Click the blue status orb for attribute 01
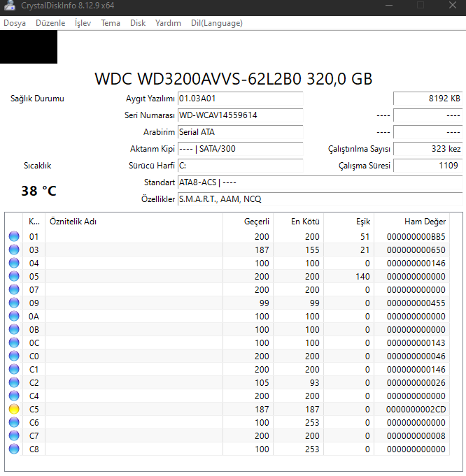 tap(14, 236)
